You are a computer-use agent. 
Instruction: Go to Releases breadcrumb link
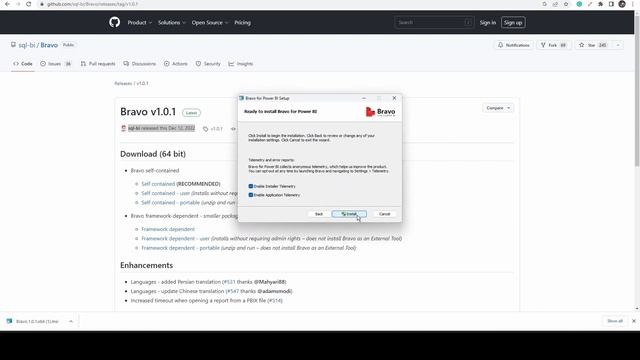(123, 83)
